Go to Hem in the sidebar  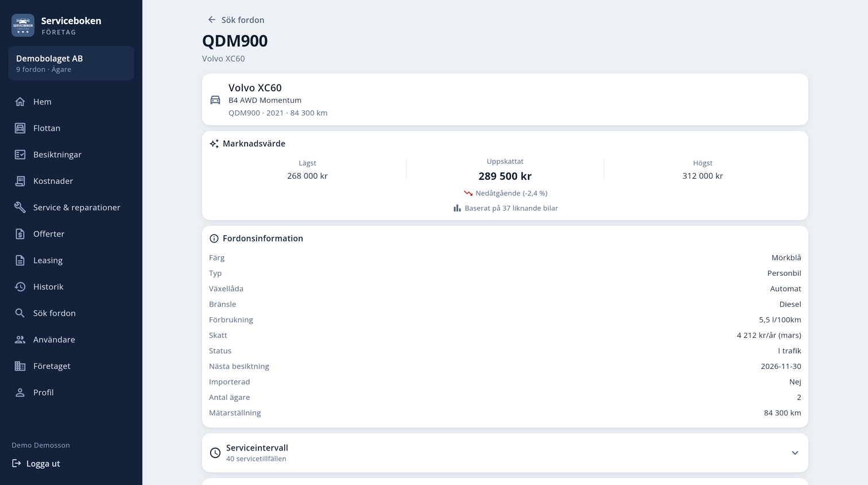point(71,102)
